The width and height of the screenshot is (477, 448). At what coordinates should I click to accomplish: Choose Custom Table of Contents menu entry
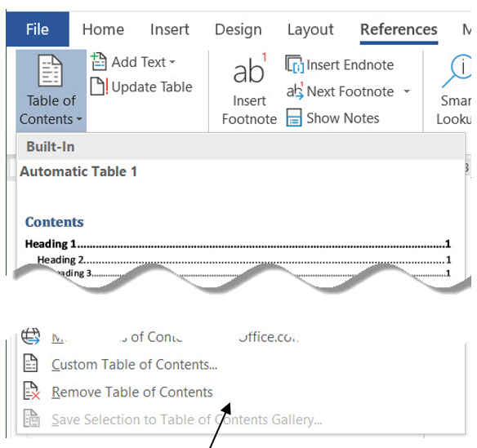(x=135, y=365)
